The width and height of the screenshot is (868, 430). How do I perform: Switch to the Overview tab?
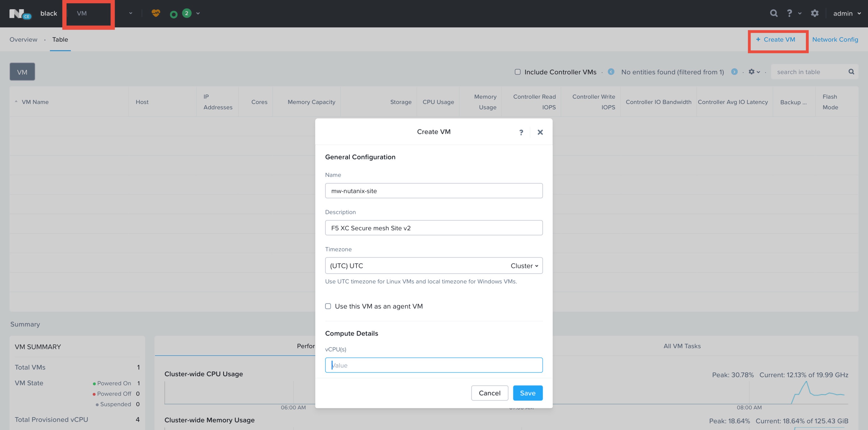pyautogui.click(x=23, y=39)
